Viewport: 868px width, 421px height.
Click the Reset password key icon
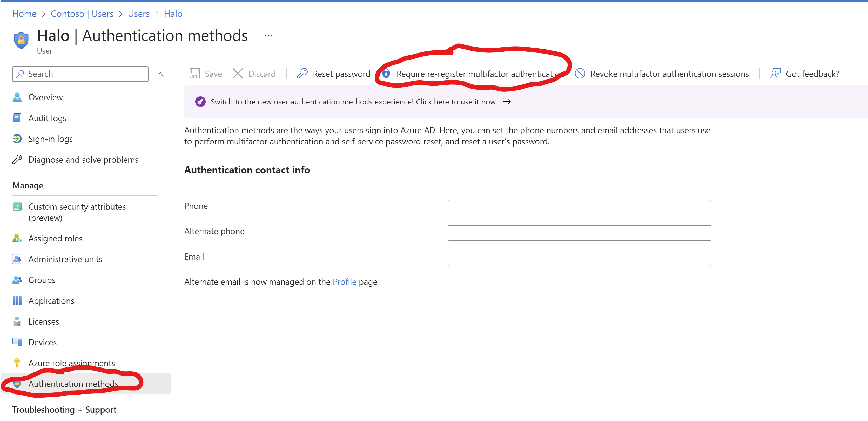302,74
